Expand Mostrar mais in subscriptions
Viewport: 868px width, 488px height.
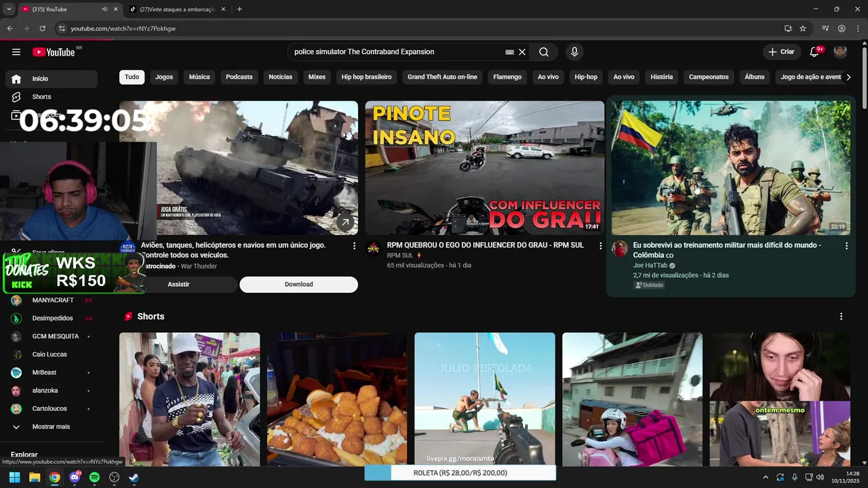click(x=52, y=427)
